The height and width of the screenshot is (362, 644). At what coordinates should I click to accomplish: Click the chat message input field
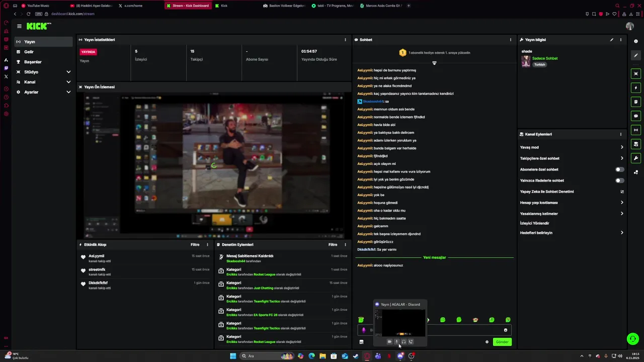point(435,330)
